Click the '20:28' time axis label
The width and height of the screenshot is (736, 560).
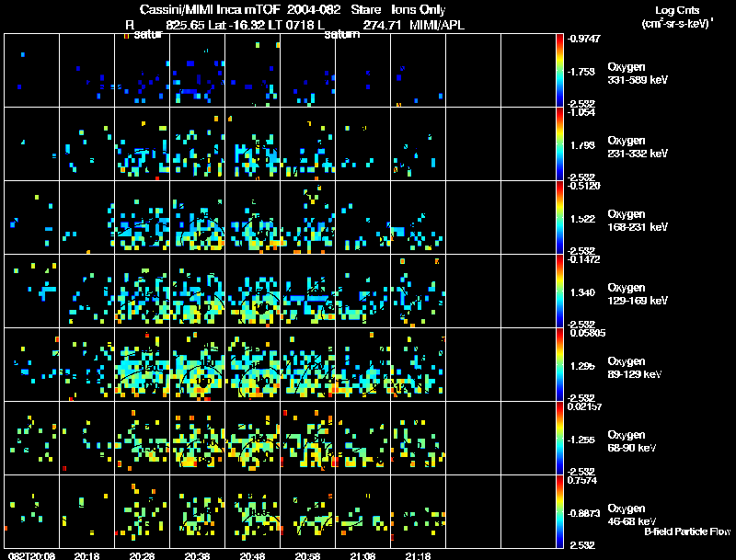[x=142, y=555]
